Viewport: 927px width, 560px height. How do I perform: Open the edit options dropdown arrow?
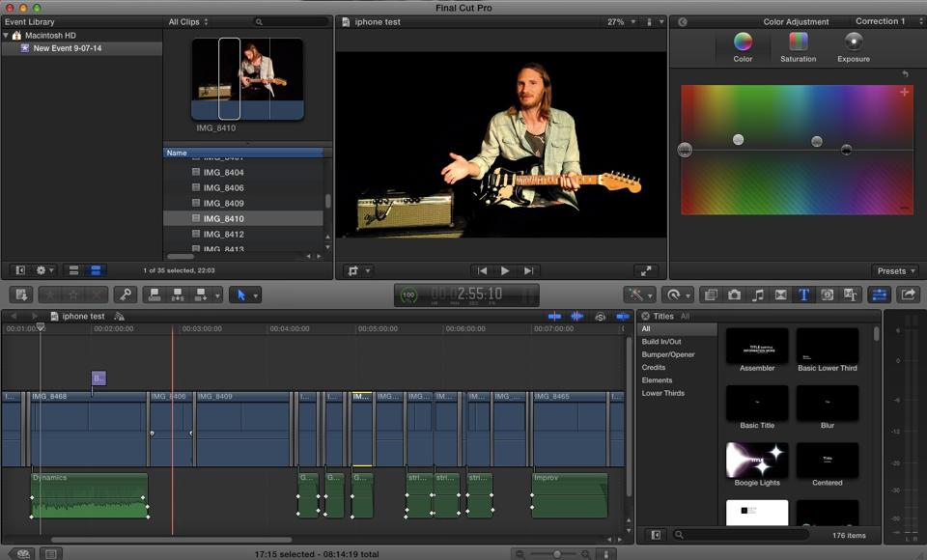(x=217, y=294)
